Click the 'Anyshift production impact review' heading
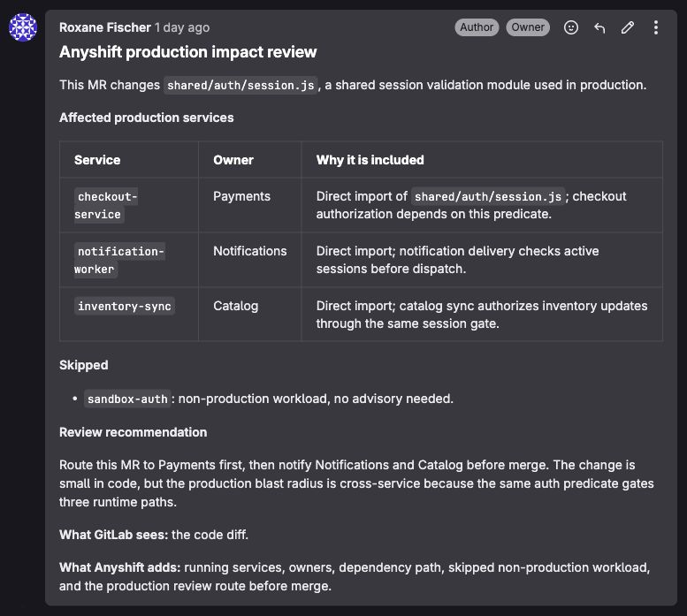The height and width of the screenshot is (616, 687). click(187, 52)
